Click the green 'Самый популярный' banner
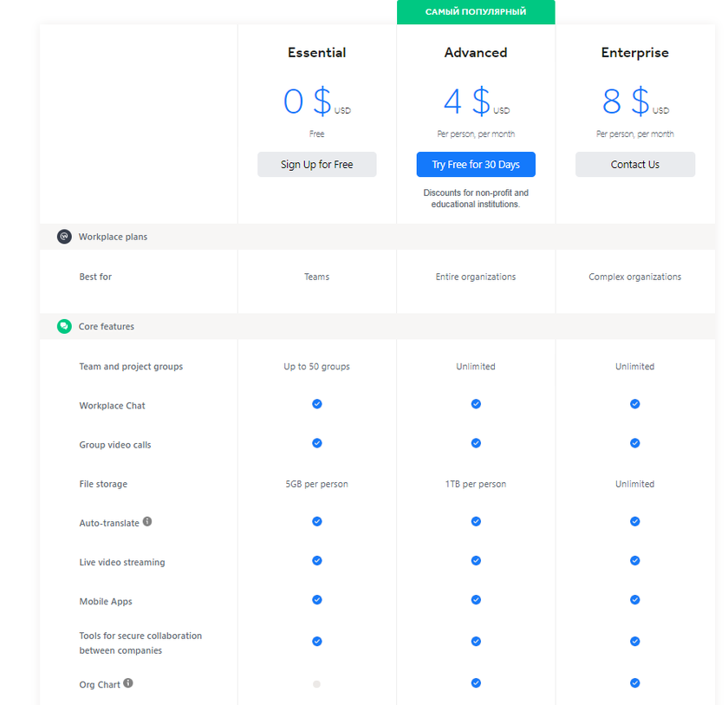 [476, 12]
